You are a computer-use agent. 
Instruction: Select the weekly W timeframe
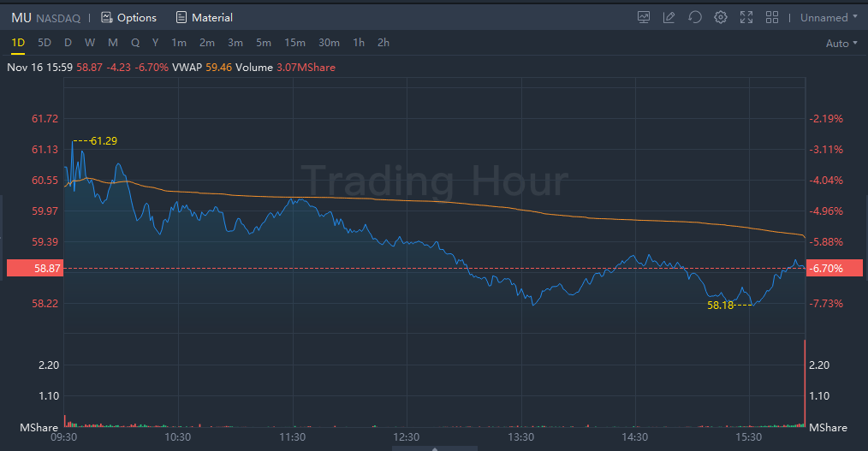(x=90, y=43)
